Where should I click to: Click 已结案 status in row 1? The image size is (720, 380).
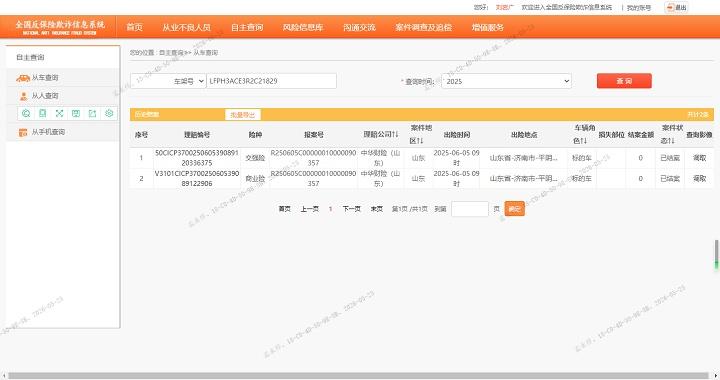click(670, 158)
